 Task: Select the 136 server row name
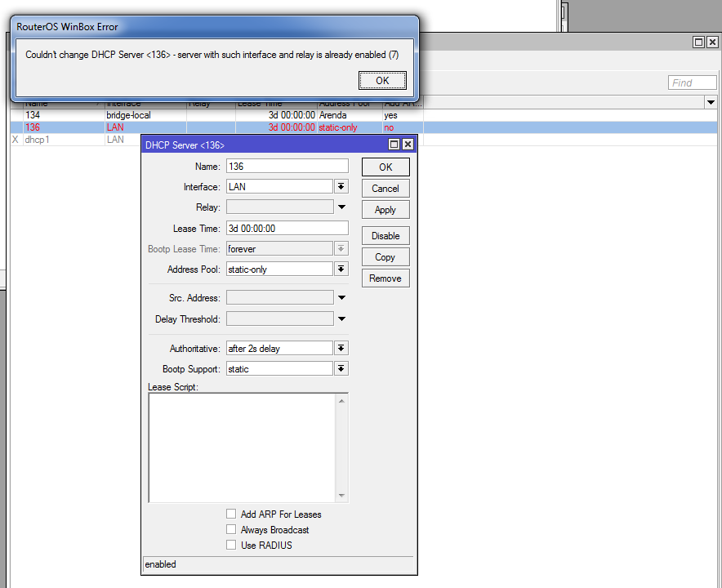pos(33,127)
